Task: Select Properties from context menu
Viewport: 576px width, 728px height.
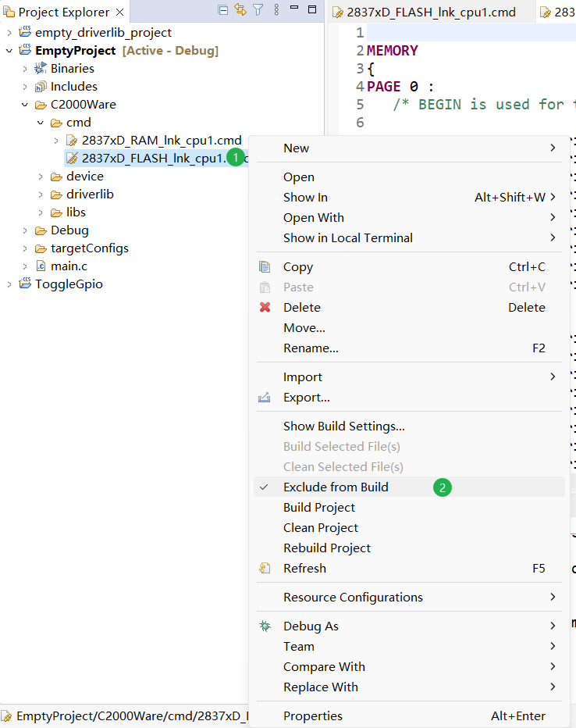Action: click(x=312, y=716)
